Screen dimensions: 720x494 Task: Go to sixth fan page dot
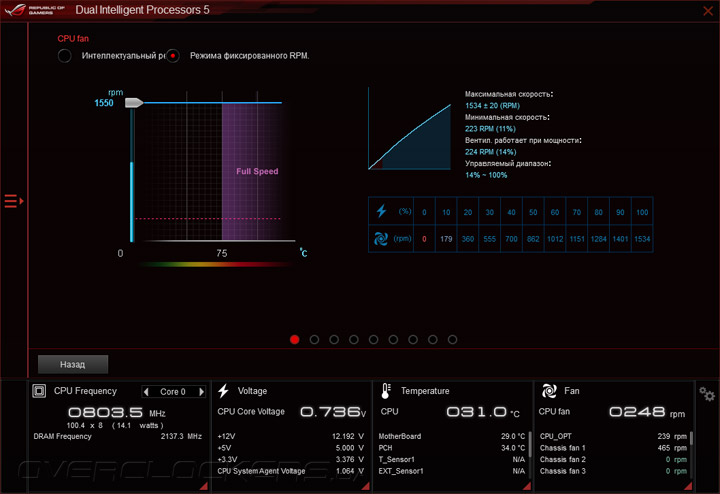coord(393,339)
